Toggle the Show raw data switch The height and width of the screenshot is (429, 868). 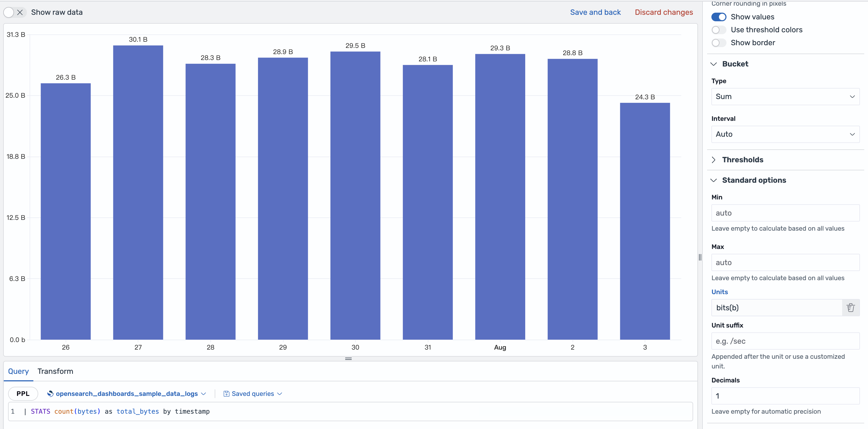click(x=15, y=12)
